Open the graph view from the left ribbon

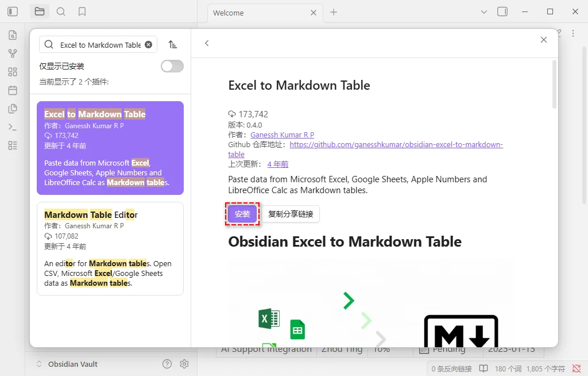(x=13, y=53)
